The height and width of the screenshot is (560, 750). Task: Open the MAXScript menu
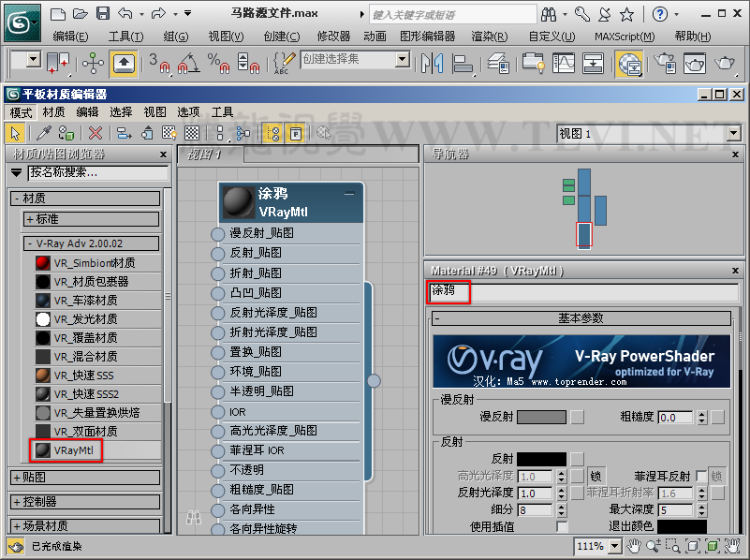[x=625, y=37]
